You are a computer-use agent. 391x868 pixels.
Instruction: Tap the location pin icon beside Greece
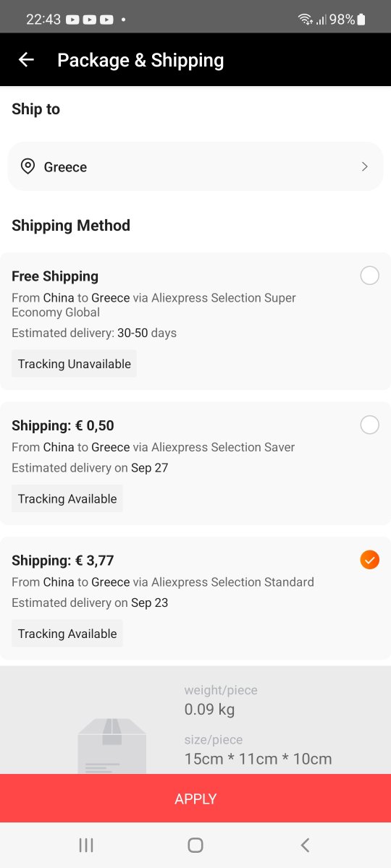pyautogui.click(x=28, y=166)
